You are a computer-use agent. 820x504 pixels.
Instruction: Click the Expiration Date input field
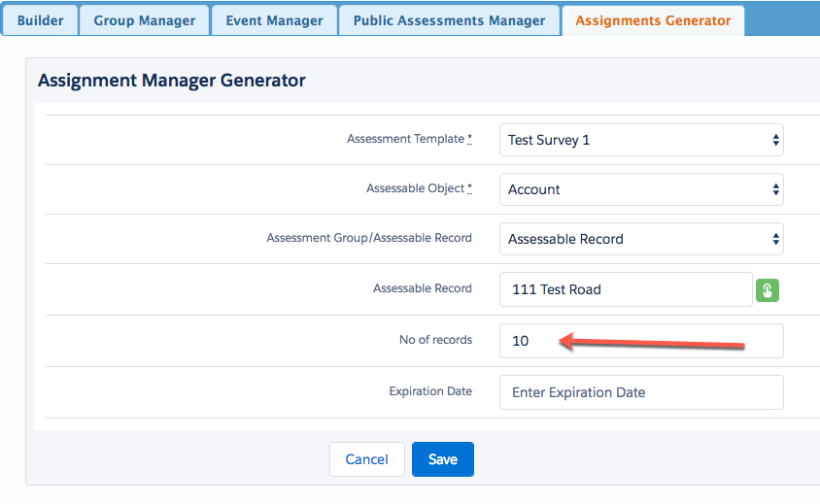[641, 392]
